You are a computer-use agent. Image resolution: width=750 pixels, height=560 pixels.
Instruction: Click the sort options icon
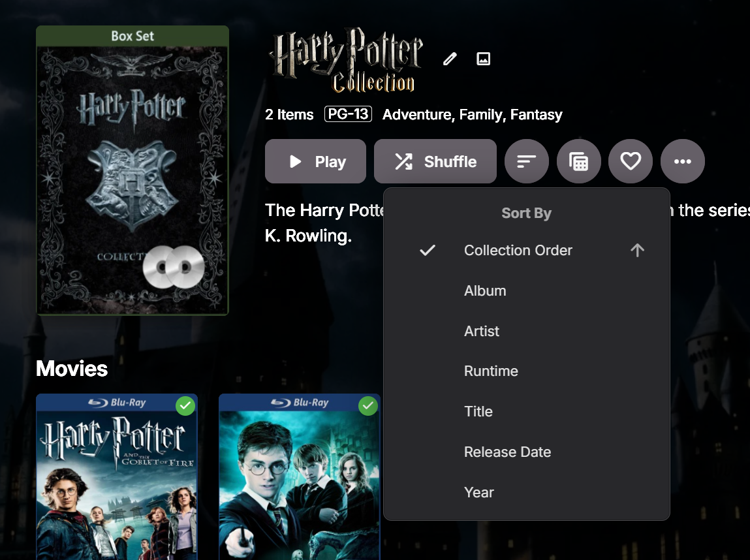click(526, 161)
